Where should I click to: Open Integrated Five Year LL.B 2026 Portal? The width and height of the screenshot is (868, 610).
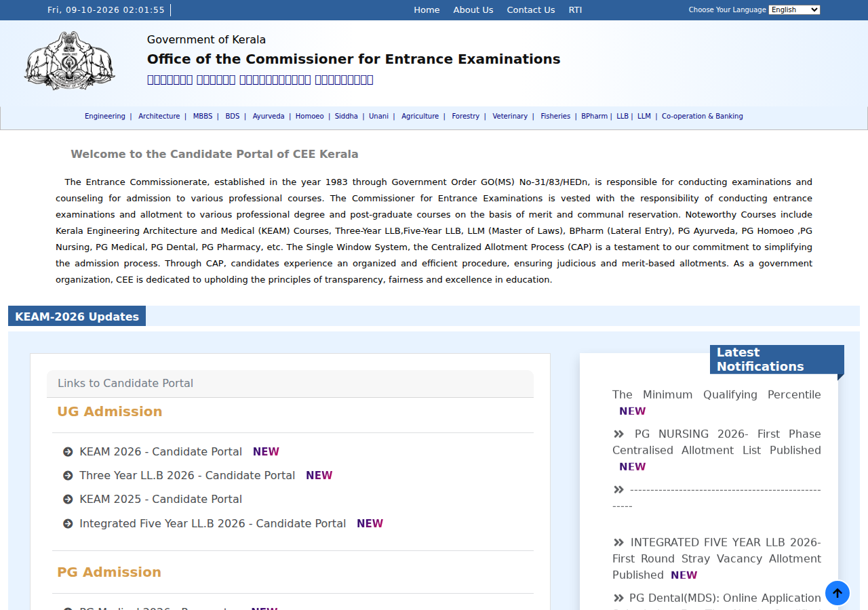[212, 524]
